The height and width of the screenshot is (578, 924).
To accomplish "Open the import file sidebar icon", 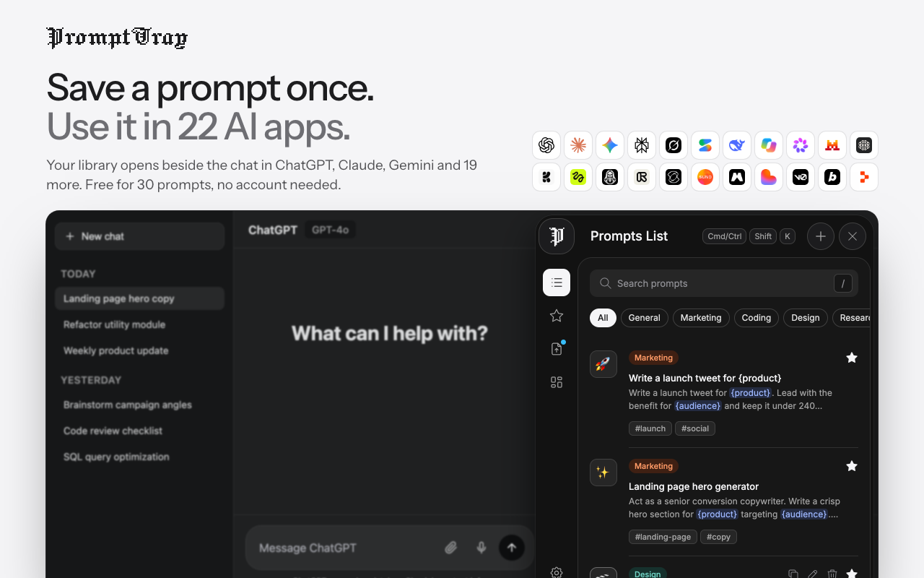I will [557, 349].
